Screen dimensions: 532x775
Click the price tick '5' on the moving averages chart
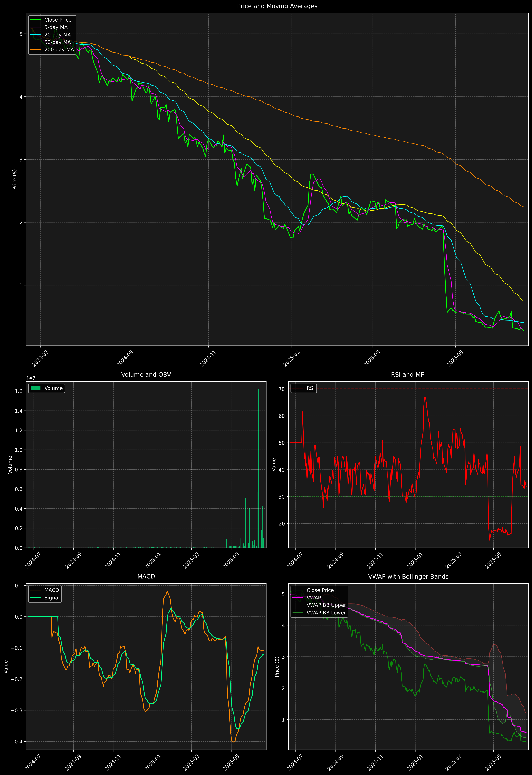click(21, 34)
